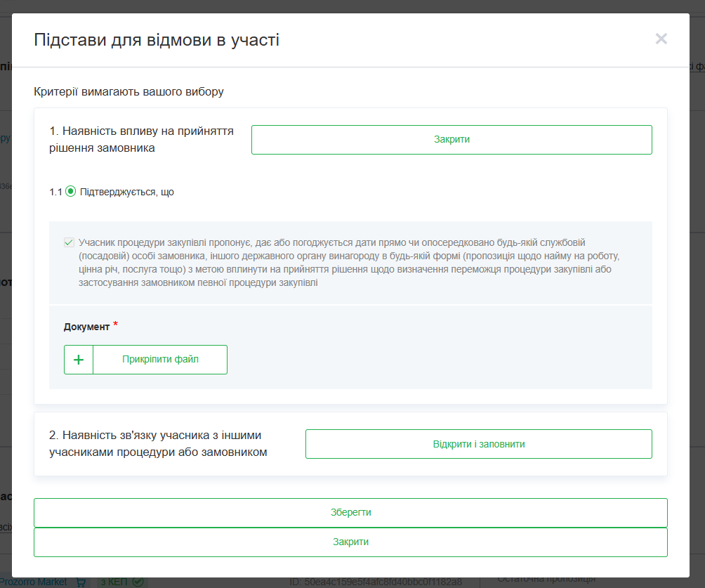Click the Критерії вимагають вашого вибору text
Viewport: 705px width, 588px height.
pos(129,92)
